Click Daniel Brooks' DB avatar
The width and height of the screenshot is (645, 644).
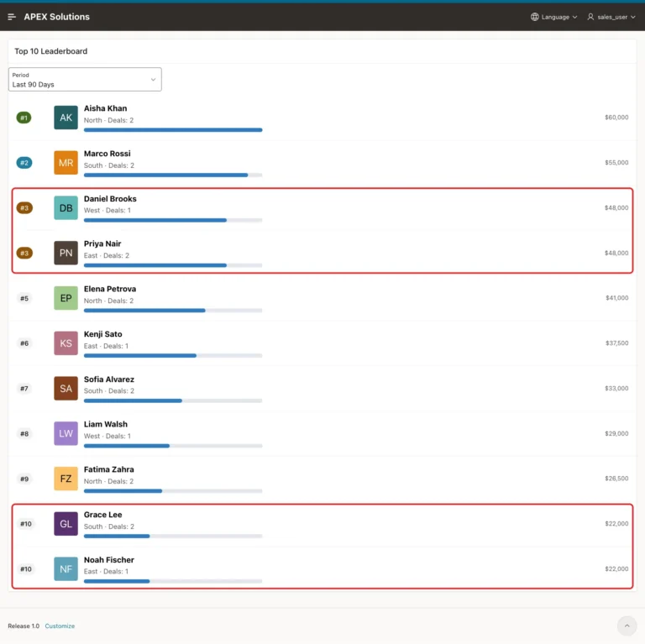(66, 208)
